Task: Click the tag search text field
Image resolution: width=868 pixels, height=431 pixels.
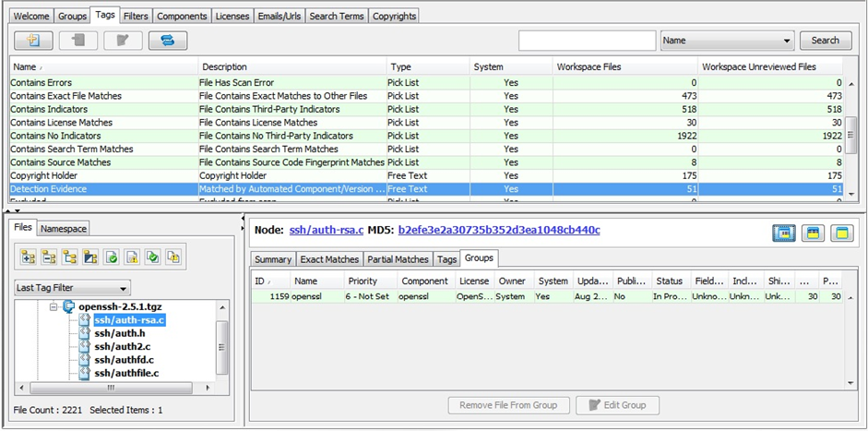Action: (x=587, y=41)
